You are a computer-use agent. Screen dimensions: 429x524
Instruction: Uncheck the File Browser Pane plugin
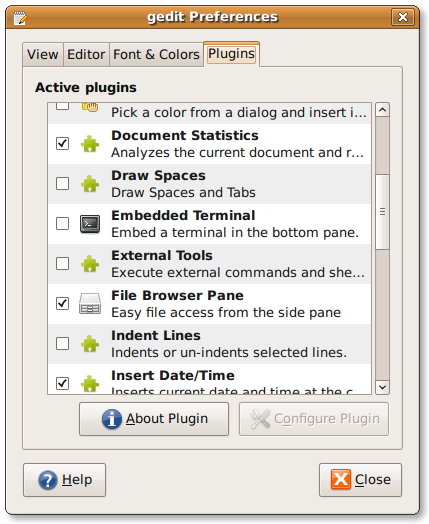pos(62,303)
